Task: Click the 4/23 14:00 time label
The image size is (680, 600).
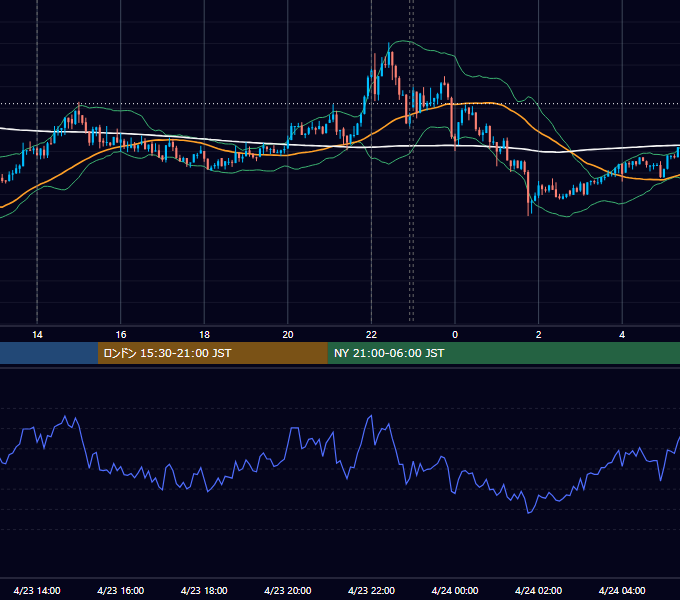Action: click(x=37, y=590)
